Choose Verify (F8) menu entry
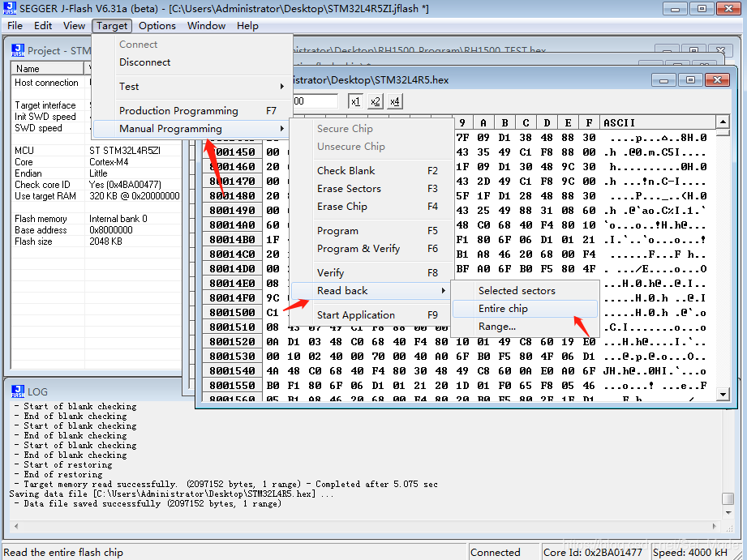This screenshot has height=560, width=747. pyautogui.click(x=372, y=273)
